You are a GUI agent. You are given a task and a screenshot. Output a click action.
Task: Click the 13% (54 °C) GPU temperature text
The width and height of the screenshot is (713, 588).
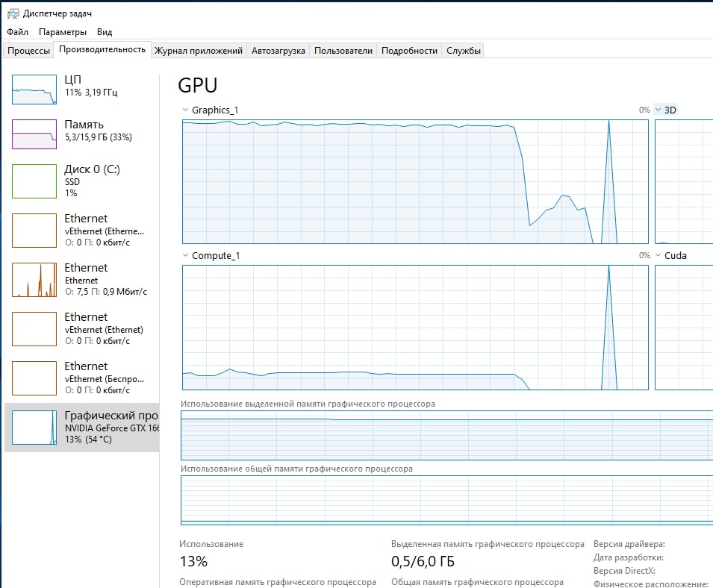[88, 440]
